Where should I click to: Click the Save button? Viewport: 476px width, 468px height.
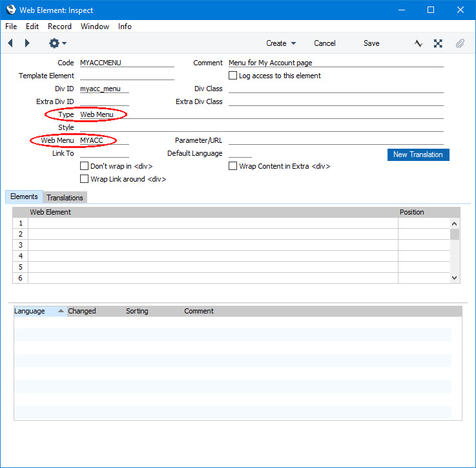tap(371, 43)
